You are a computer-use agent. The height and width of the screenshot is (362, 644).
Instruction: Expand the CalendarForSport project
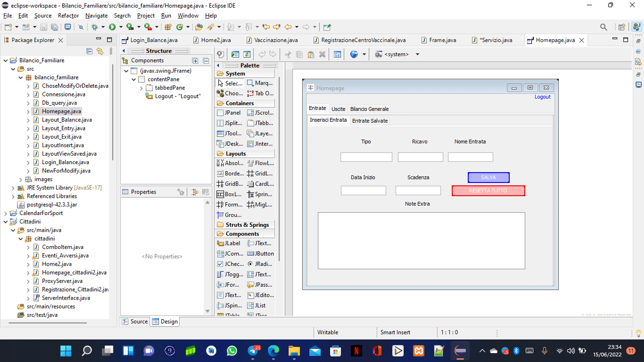pos(6,213)
